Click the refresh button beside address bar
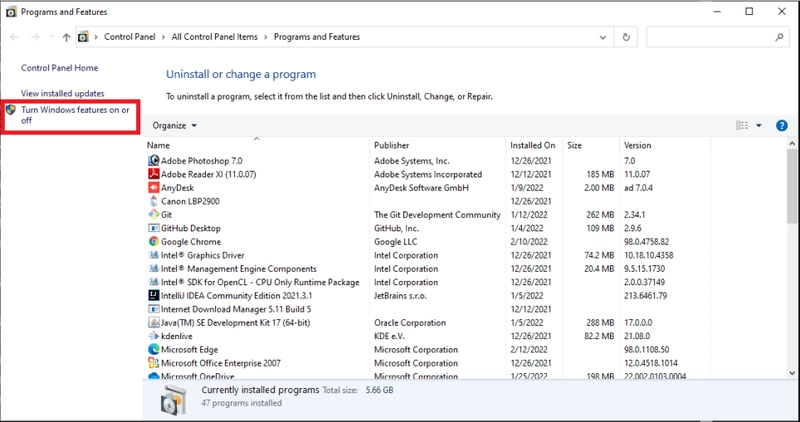The height and width of the screenshot is (422, 800). click(x=626, y=37)
